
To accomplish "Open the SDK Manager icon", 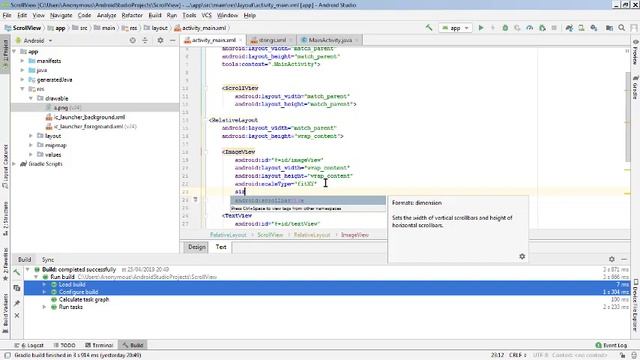I will (594, 28).
